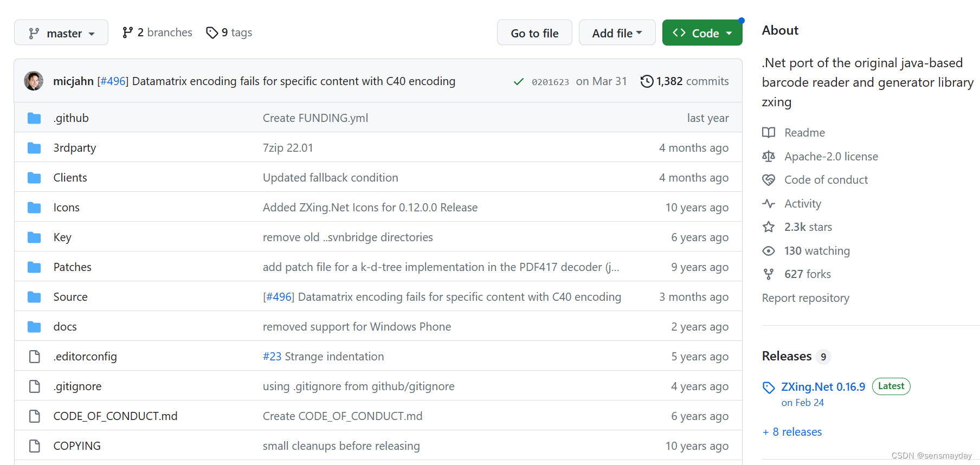Open the Source folder
Viewport: 980px width, 465px height.
pyautogui.click(x=70, y=297)
